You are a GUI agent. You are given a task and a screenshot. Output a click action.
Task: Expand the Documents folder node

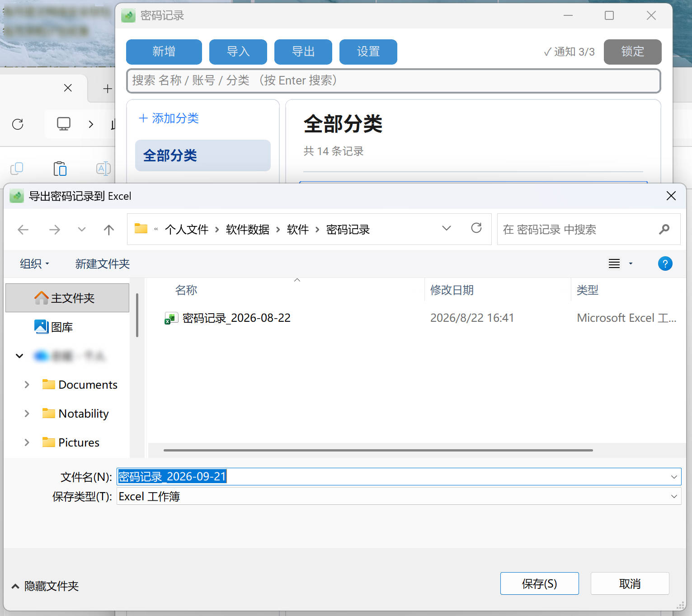(x=27, y=385)
